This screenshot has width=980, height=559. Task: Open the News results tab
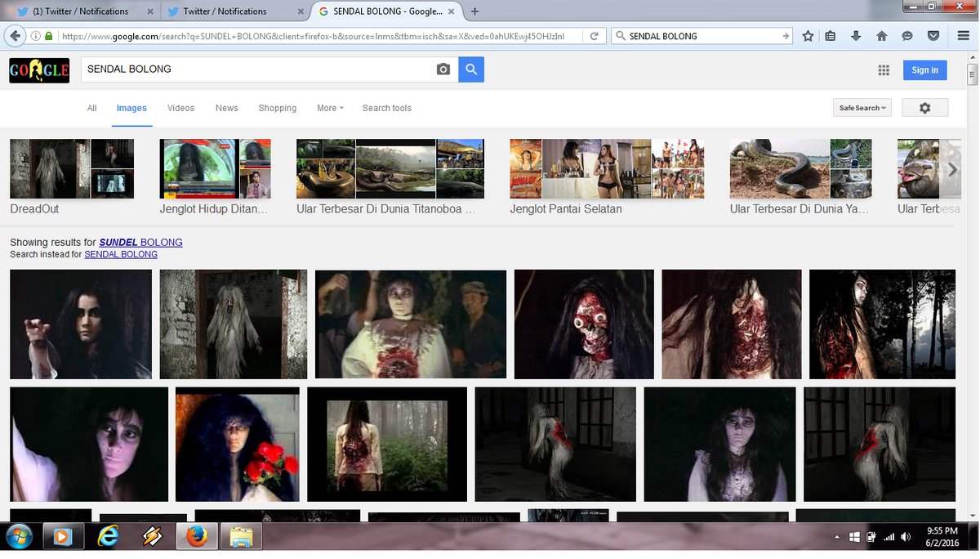(x=226, y=108)
